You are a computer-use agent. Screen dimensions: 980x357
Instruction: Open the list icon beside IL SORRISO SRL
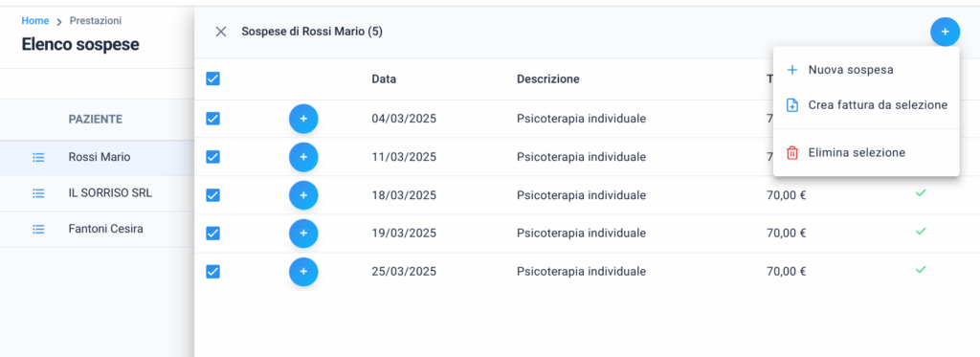pos(38,194)
